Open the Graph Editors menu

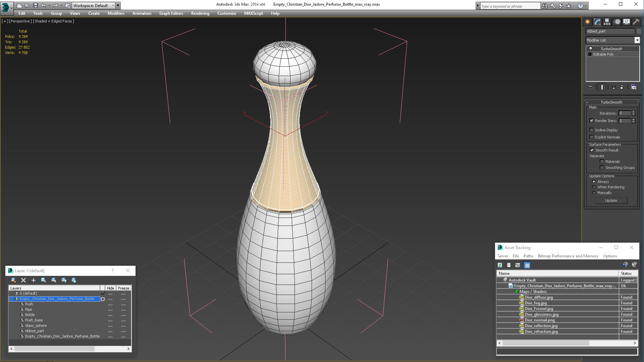click(x=171, y=13)
